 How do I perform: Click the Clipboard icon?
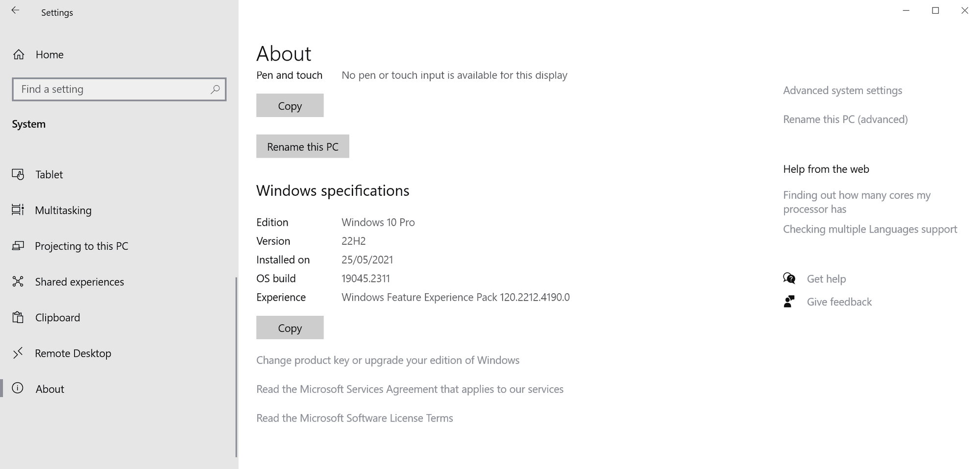coord(18,317)
